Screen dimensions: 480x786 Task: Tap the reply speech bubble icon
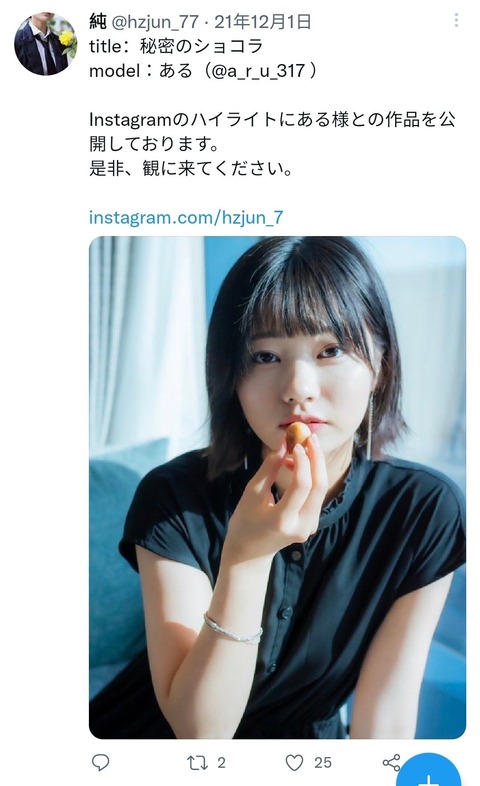click(x=101, y=762)
